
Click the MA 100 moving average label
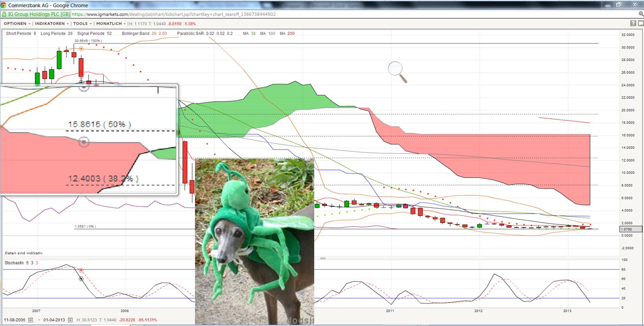pyautogui.click(x=267, y=33)
